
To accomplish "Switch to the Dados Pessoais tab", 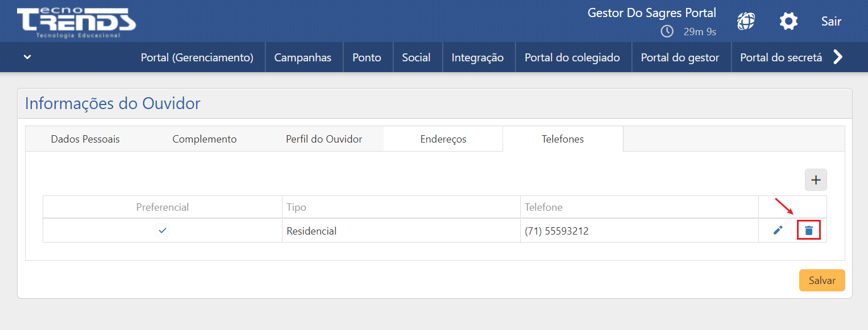I will tap(85, 139).
